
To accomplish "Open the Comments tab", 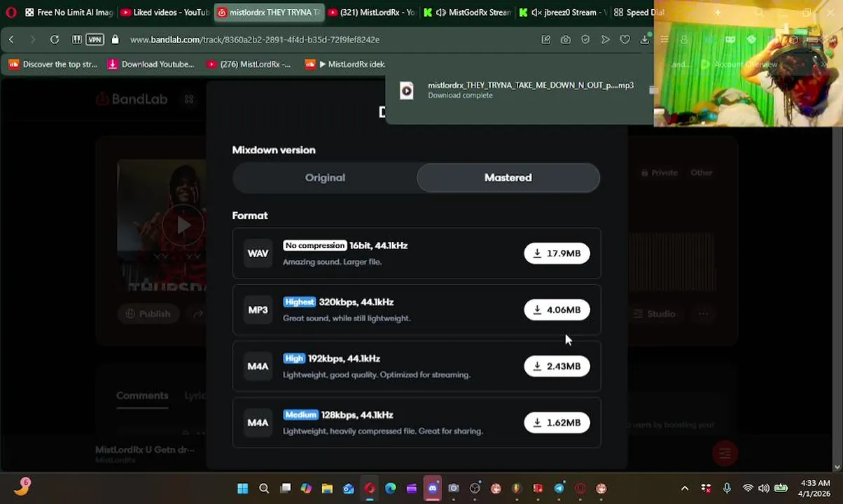I will click(142, 395).
